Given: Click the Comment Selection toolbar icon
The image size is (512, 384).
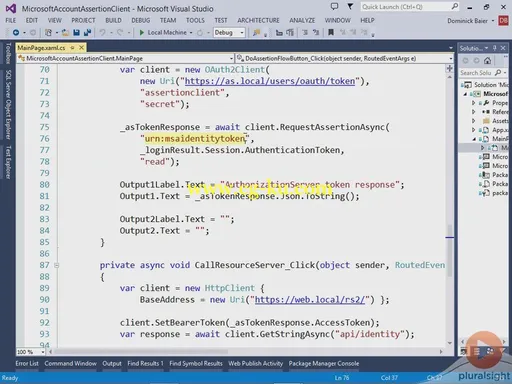Looking at the screenshot, I should point(305,33).
